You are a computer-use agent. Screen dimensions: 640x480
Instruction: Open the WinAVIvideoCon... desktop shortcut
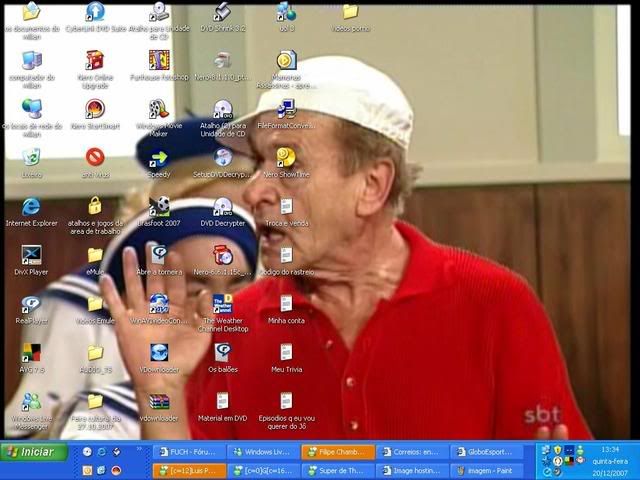coord(159,304)
